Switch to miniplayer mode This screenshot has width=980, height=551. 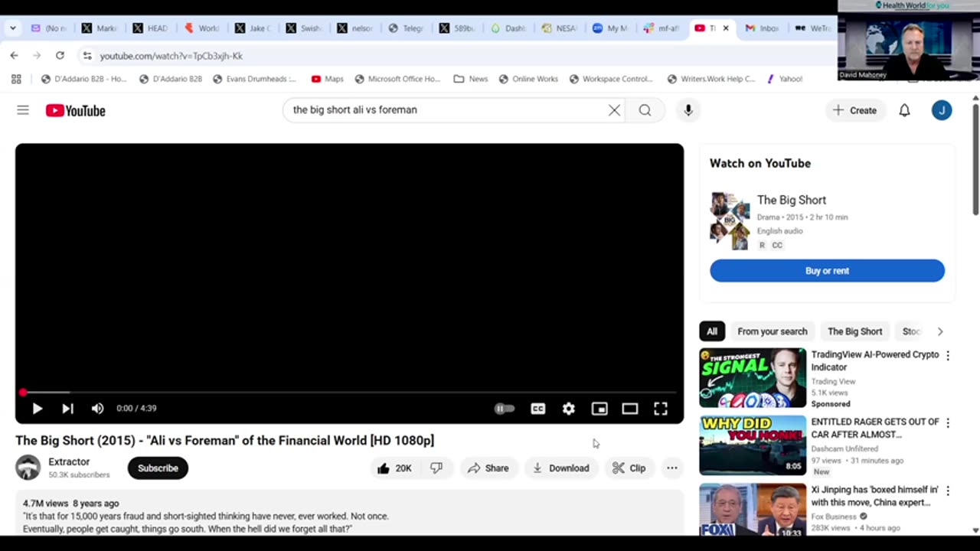point(599,409)
